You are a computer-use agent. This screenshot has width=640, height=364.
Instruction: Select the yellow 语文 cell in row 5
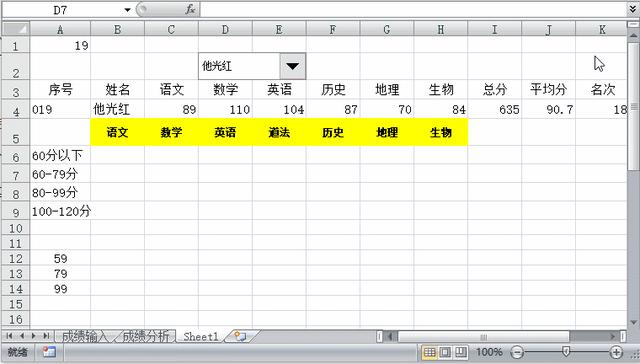(117, 133)
